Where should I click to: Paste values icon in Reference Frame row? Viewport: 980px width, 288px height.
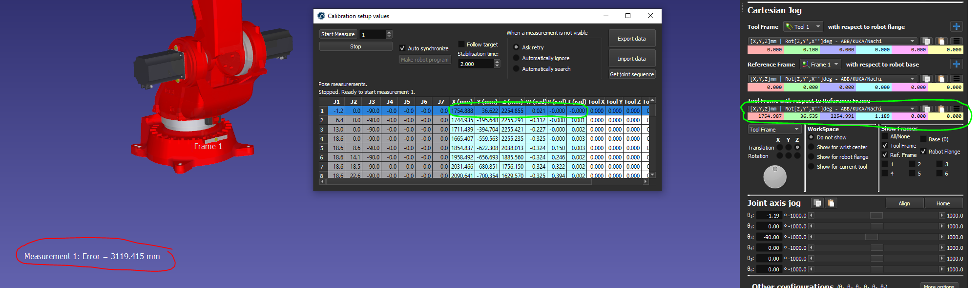[941, 79]
